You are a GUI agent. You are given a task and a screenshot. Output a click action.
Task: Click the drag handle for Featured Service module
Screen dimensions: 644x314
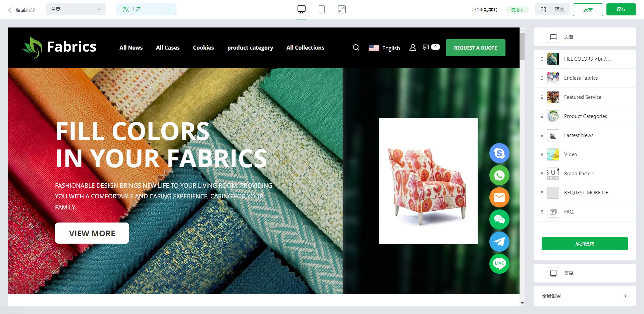tap(542, 97)
